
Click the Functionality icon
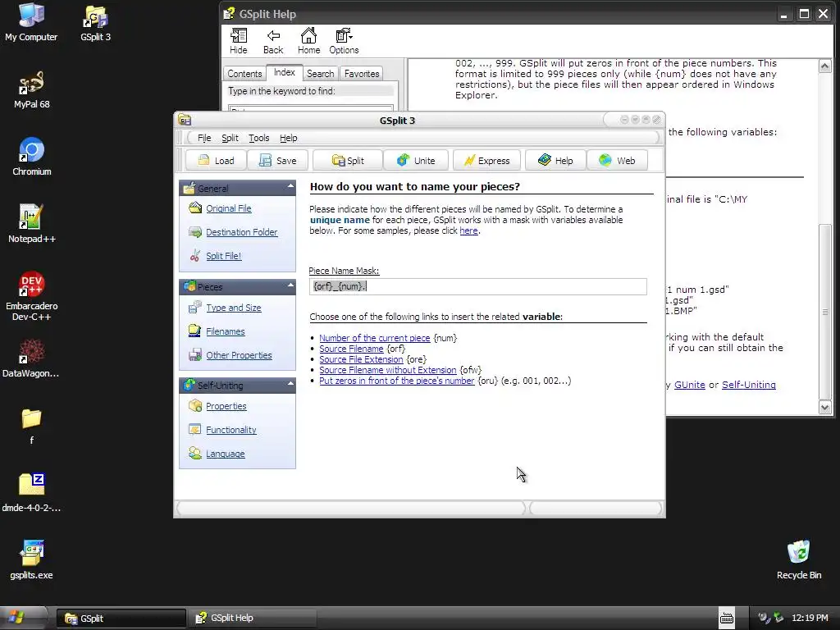coord(195,429)
